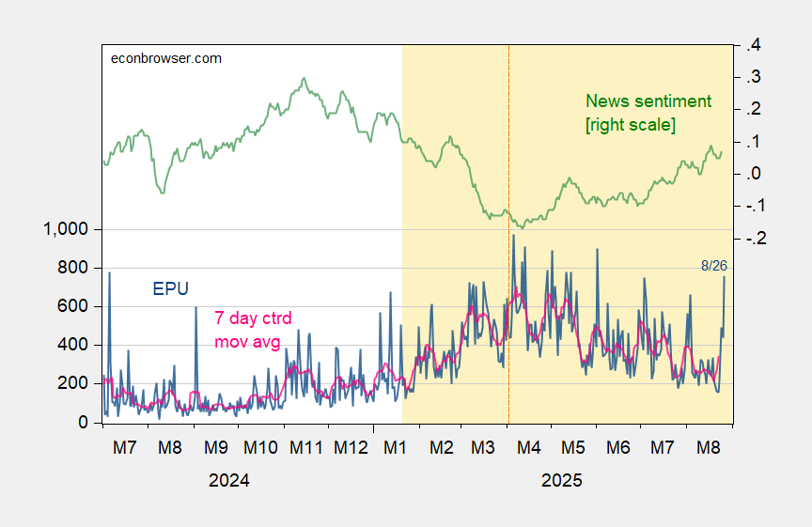The width and height of the screenshot is (812, 527).
Task: Click the M4 month tick label
Action: [527, 448]
